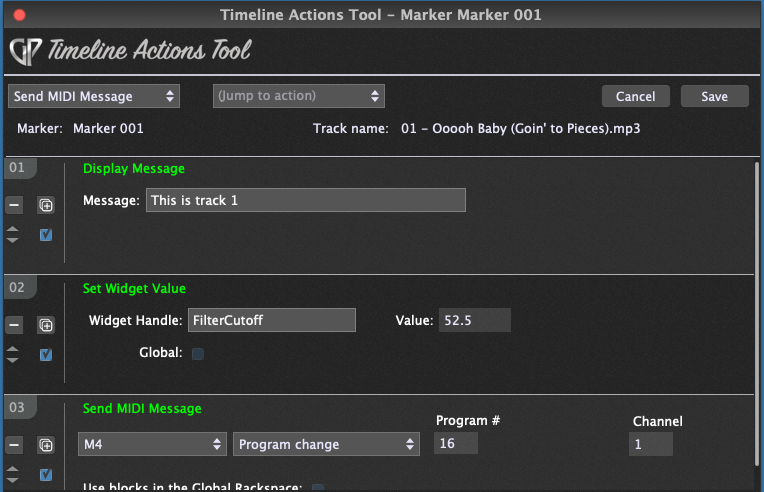Click the Message text field

click(x=306, y=200)
